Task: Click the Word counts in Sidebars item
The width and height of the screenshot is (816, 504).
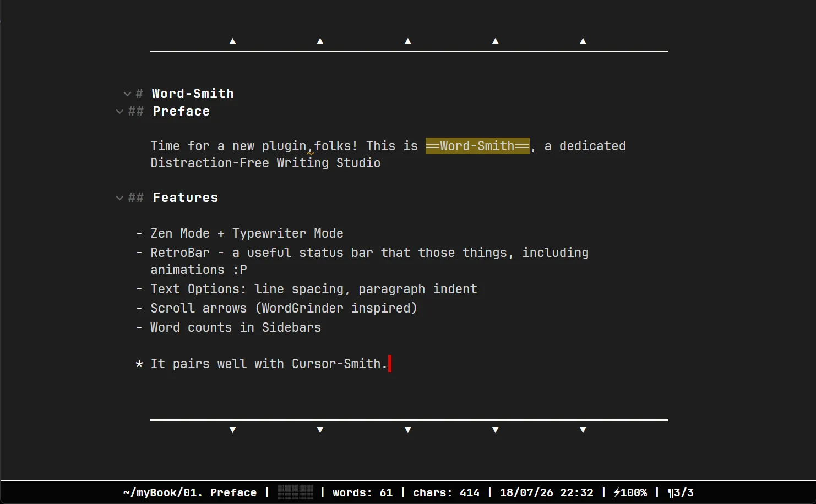Action: tap(236, 327)
